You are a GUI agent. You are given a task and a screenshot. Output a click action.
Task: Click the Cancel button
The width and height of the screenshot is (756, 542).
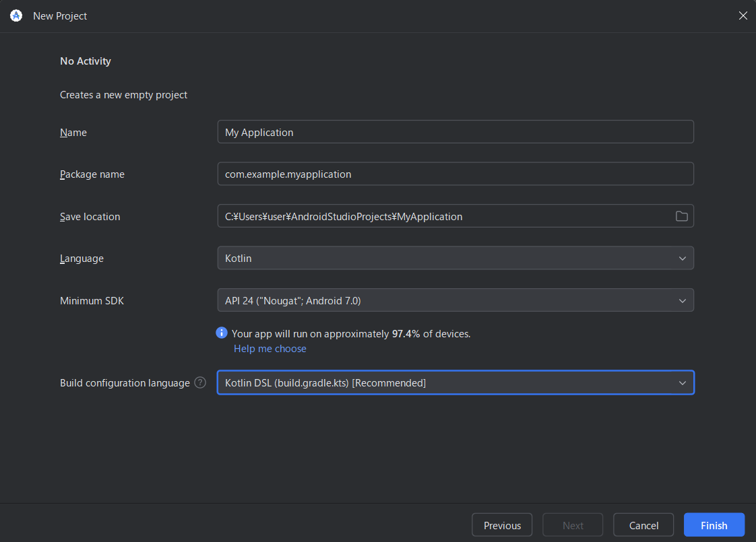pos(643,524)
